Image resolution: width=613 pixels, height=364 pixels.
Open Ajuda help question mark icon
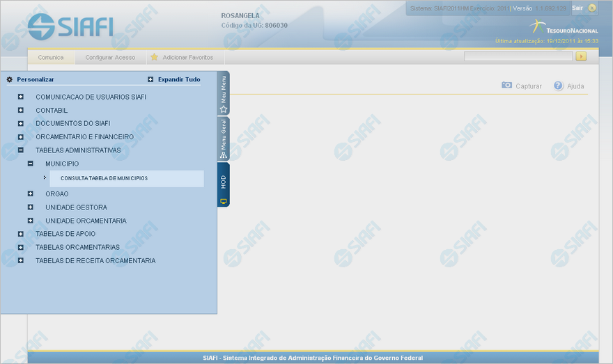[x=559, y=86]
